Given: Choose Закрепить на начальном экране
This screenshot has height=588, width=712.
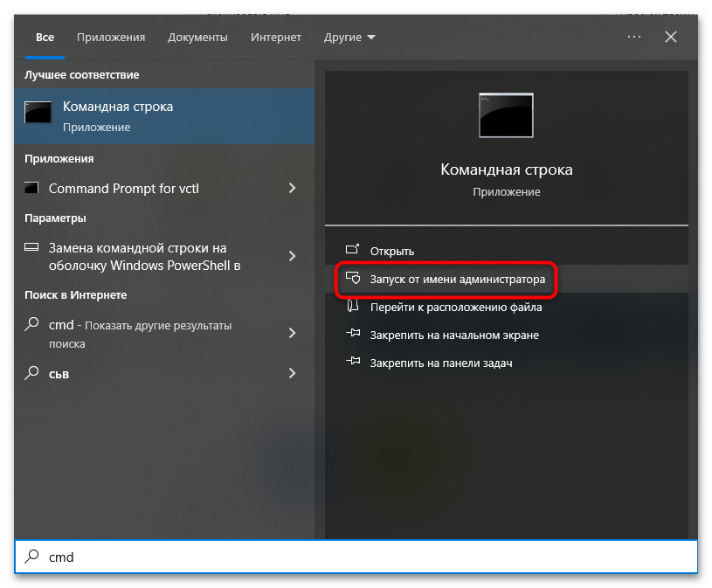Looking at the screenshot, I should (x=507, y=336).
